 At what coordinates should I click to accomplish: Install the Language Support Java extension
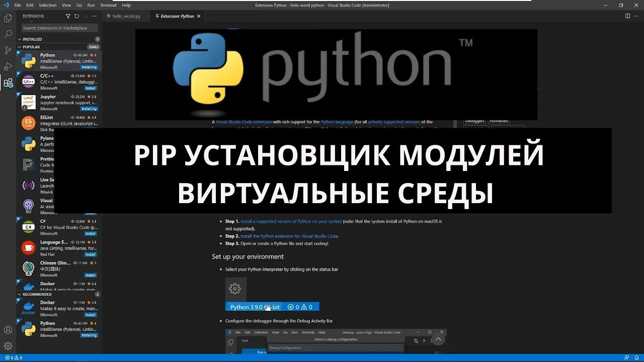(x=91, y=254)
